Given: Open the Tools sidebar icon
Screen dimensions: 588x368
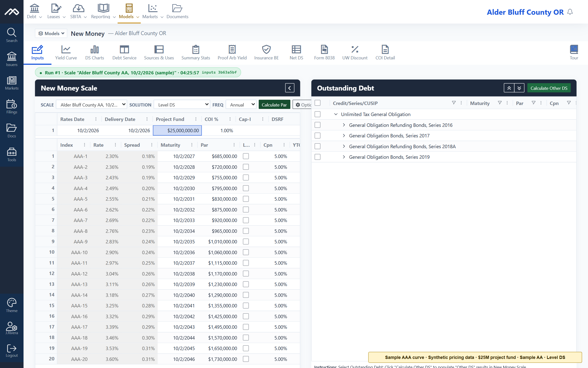Looking at the screenshot, I should (x=12, y=155).
